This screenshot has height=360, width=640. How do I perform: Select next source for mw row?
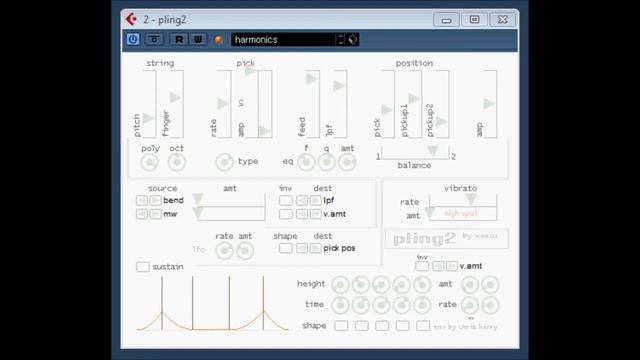click(155, 214)
